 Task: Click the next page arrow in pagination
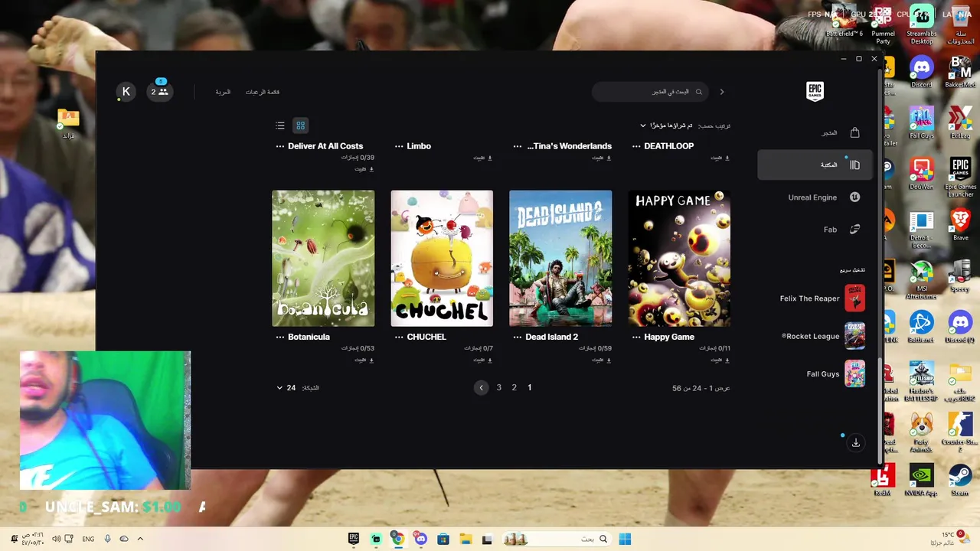click(x=481, y=388)
